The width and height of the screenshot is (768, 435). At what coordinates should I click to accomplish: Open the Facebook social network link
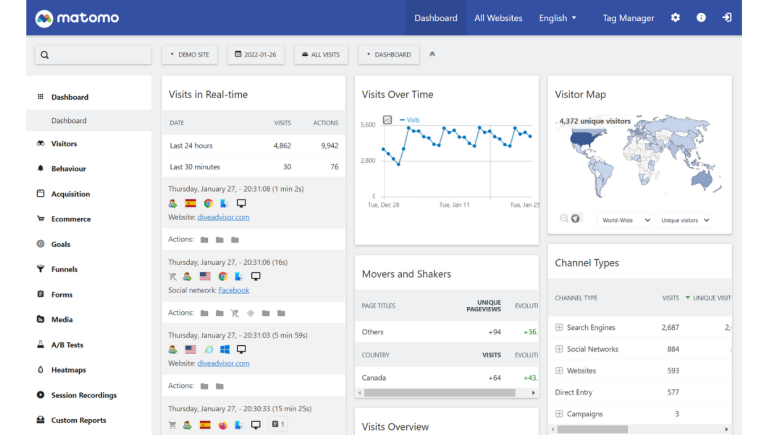pyautogui.click(x=233, y=290)
